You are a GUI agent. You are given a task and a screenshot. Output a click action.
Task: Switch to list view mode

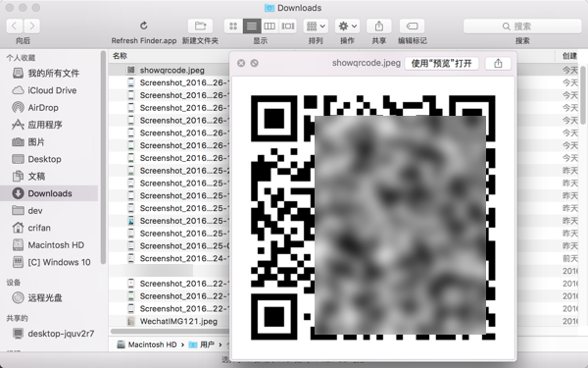click(252, 26)
